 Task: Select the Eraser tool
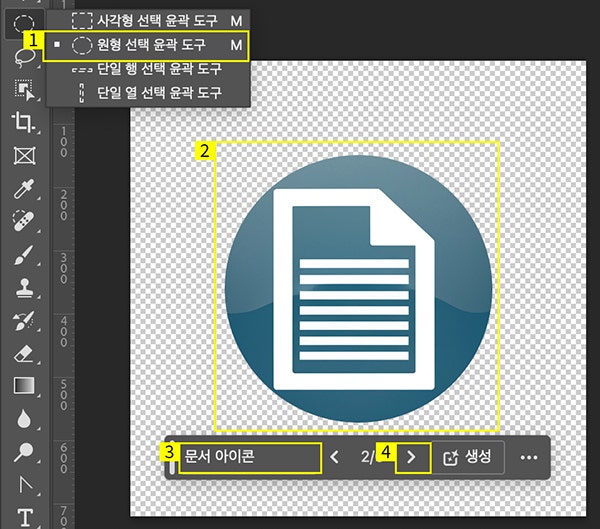click(24, 354)
